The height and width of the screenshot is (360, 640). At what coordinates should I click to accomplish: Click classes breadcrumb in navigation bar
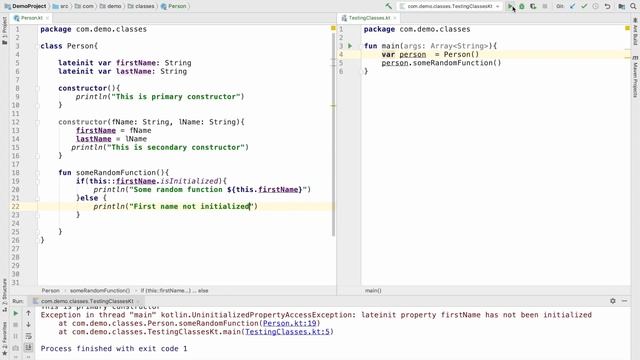(141, 6)
